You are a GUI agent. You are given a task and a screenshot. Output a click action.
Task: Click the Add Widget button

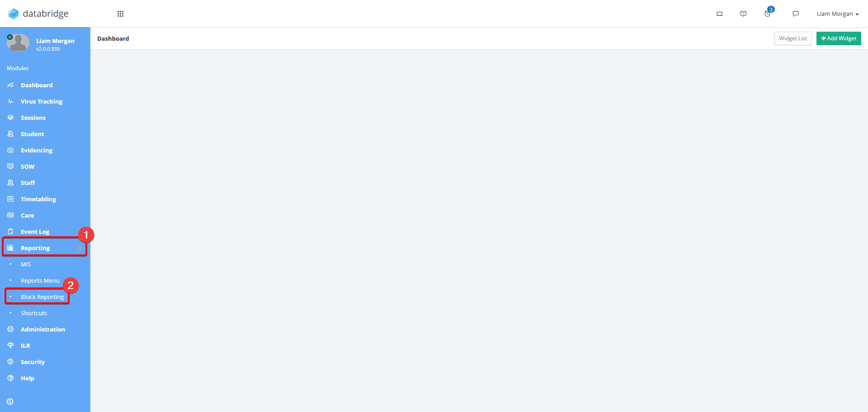tap(839, 38)
